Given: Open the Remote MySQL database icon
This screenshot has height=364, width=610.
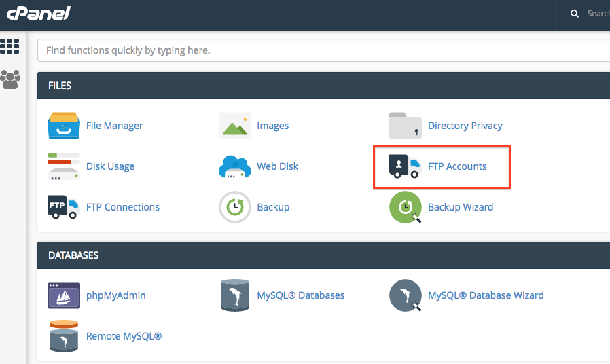Looking at the screenshot, I should coord(64,336).
